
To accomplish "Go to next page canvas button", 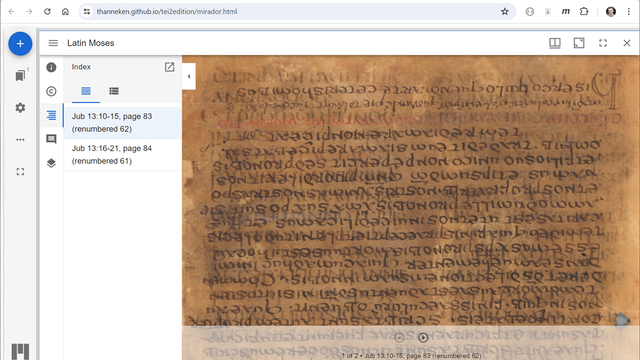I will (x=423, y=337).
